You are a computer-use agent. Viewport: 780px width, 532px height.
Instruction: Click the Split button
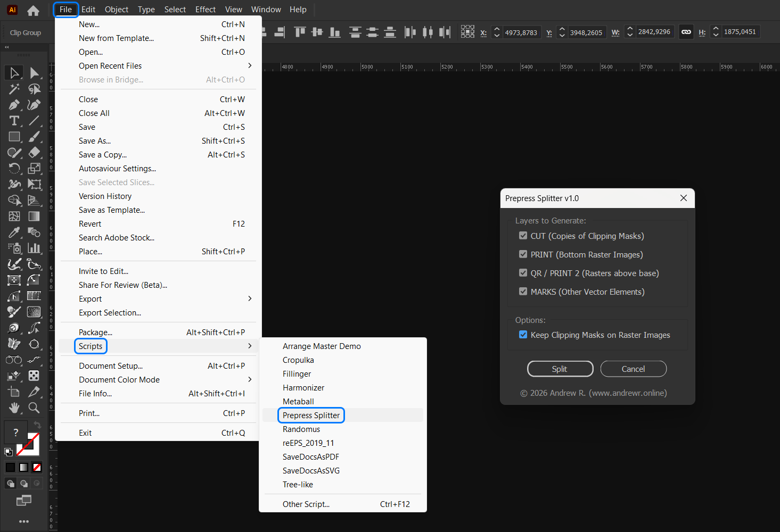click(560, 369)
